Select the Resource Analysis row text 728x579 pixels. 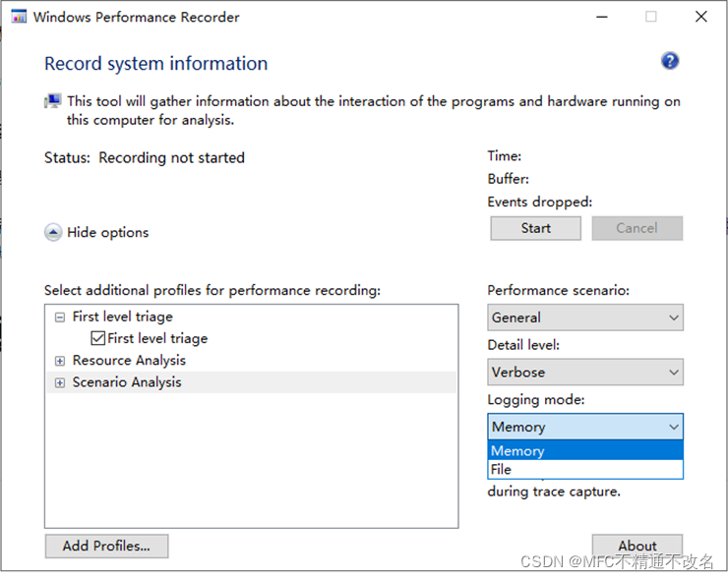click(129, 361)
